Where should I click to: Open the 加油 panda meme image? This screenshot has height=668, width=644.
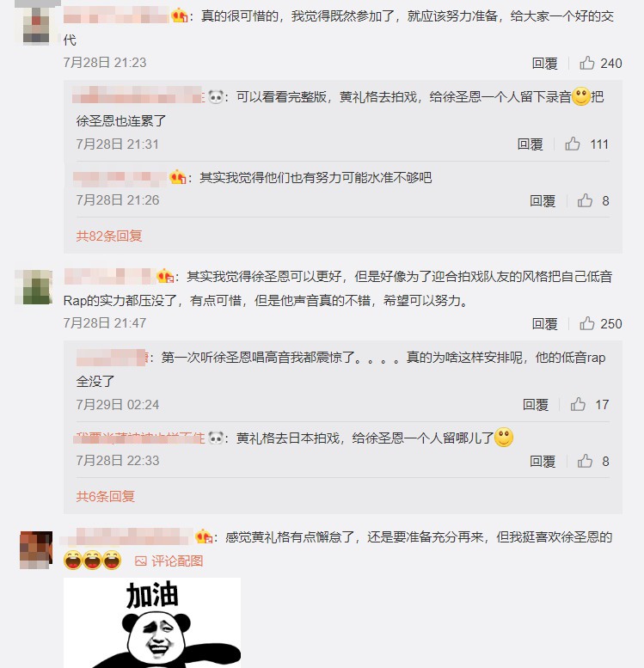click(x=152, y=622)
